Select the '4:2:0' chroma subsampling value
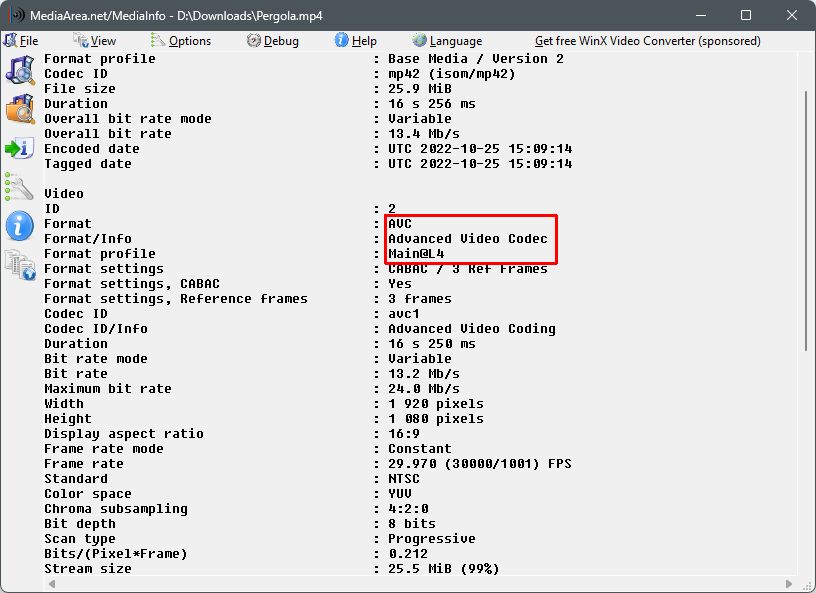816x593 pixels. (408, 509)
